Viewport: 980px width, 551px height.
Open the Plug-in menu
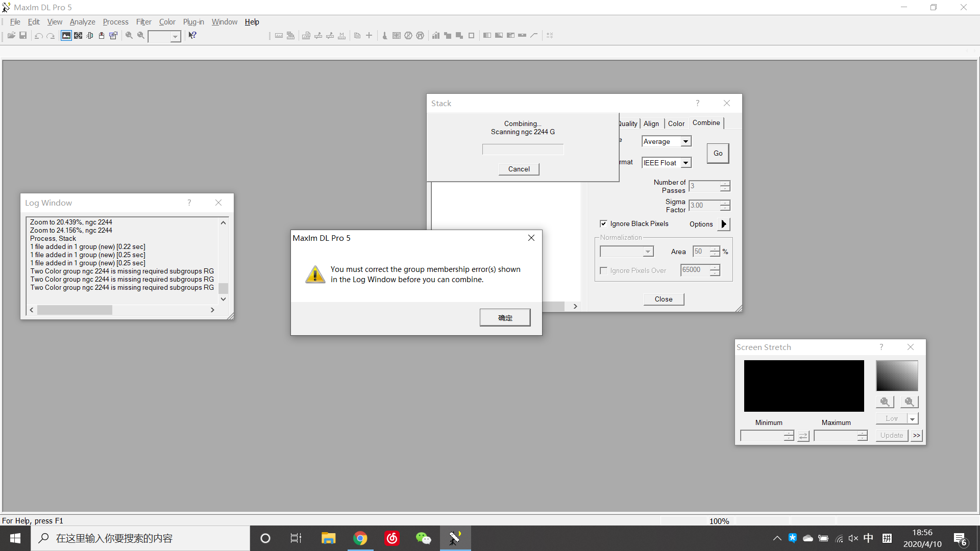pos(193,22)
